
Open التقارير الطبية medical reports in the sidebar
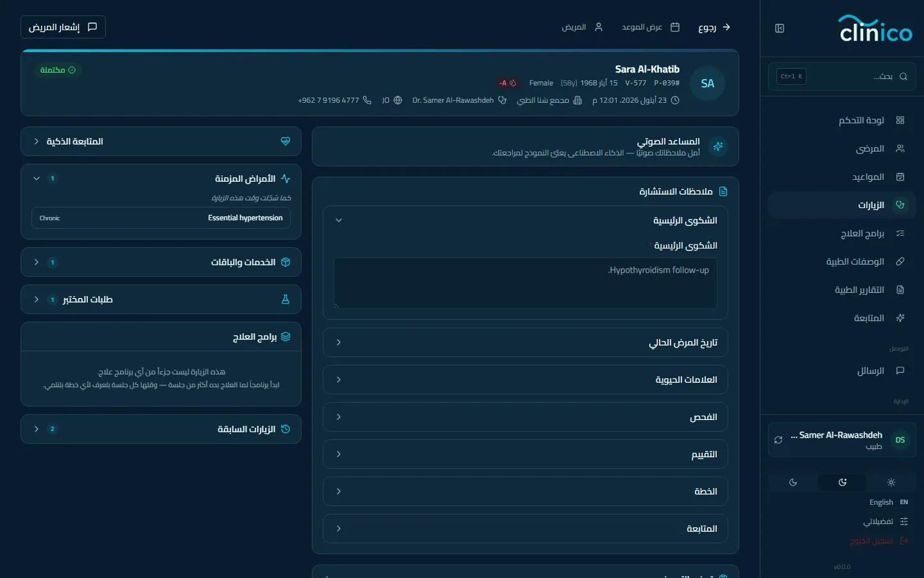[x=842, y=290]
